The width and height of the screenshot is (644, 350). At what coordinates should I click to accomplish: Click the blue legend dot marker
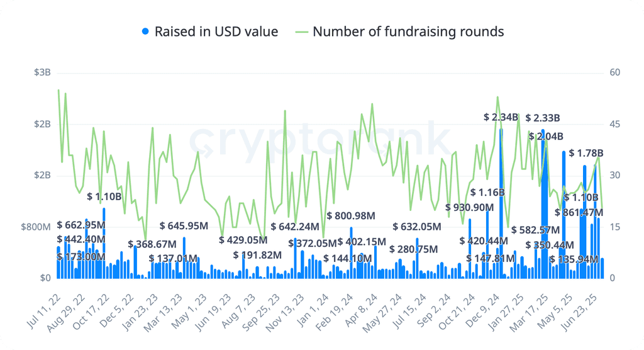pyautogui.click(x=145, y=31)
